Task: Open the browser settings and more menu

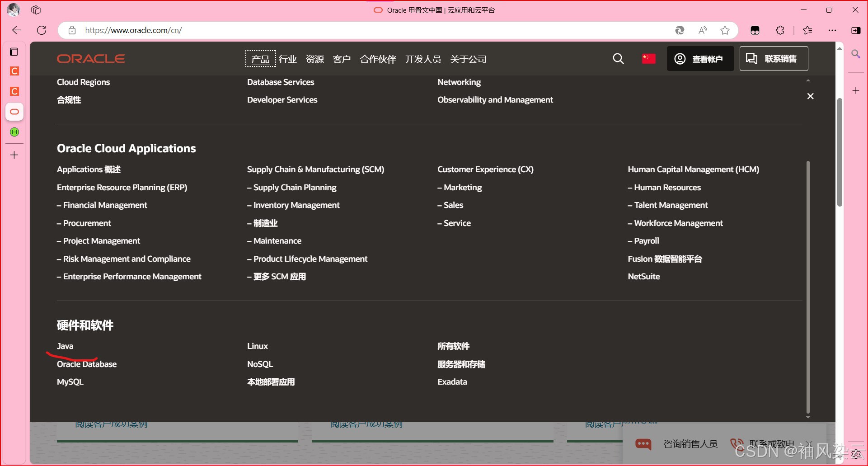Action: point(832,30)
